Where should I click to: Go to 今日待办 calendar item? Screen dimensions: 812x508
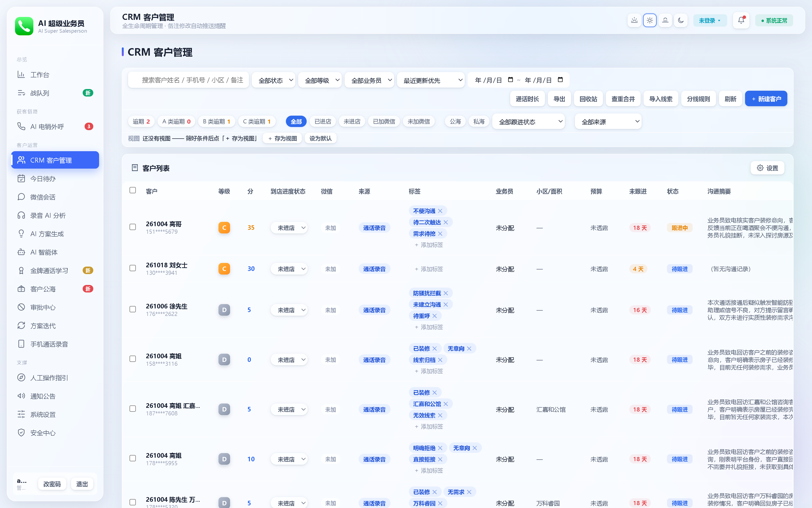pos(55,179)
